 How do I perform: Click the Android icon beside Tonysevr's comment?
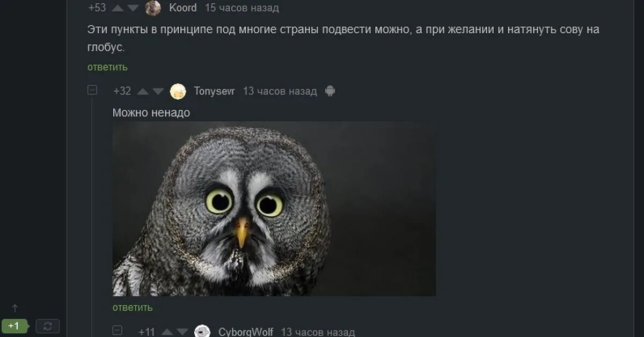330,91
